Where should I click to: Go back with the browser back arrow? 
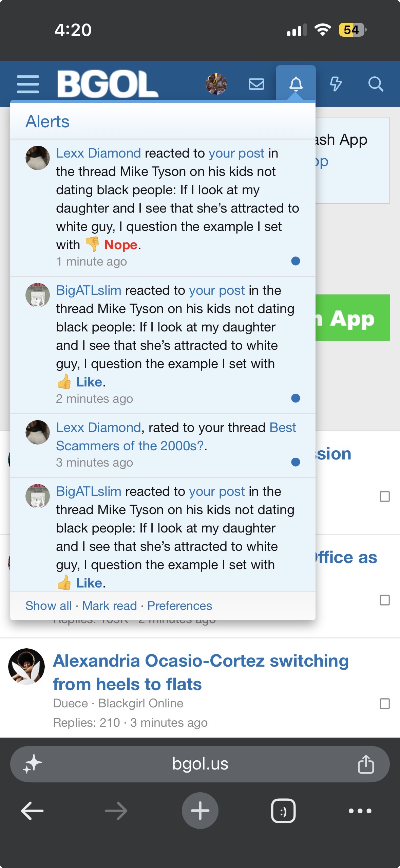click(32, 811)
